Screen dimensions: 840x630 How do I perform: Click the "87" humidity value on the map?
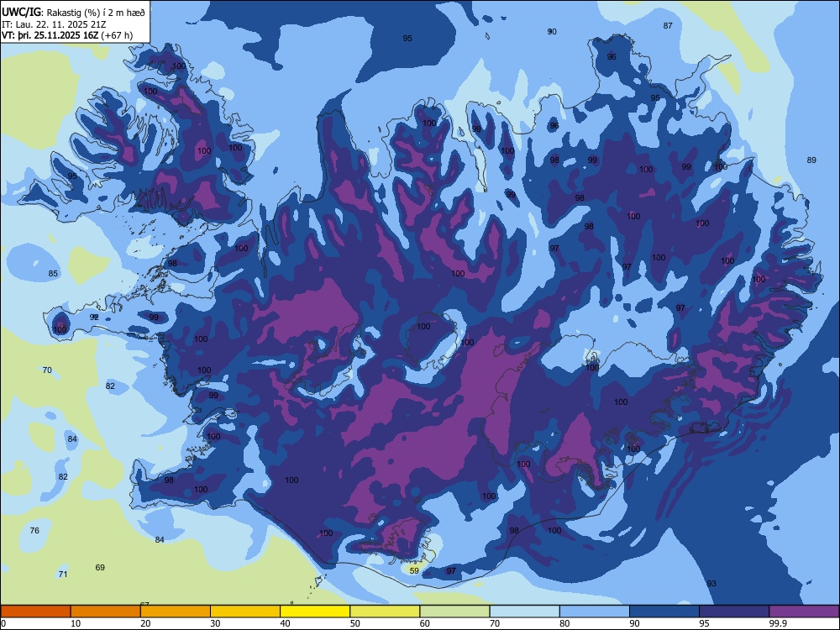[668, 26]
